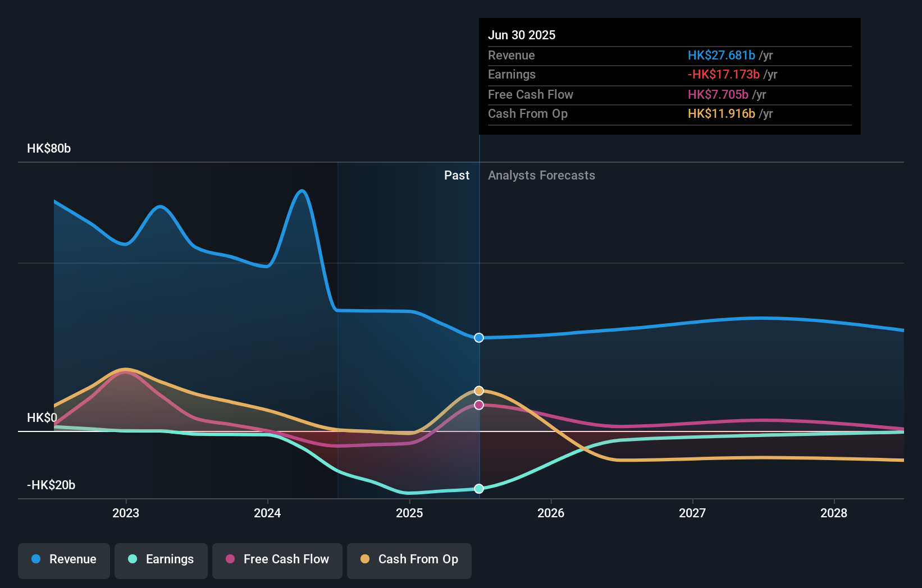Screen dimensions: 922x588
Task: Switch to the Past section of the chart
Action: point(457,175)
